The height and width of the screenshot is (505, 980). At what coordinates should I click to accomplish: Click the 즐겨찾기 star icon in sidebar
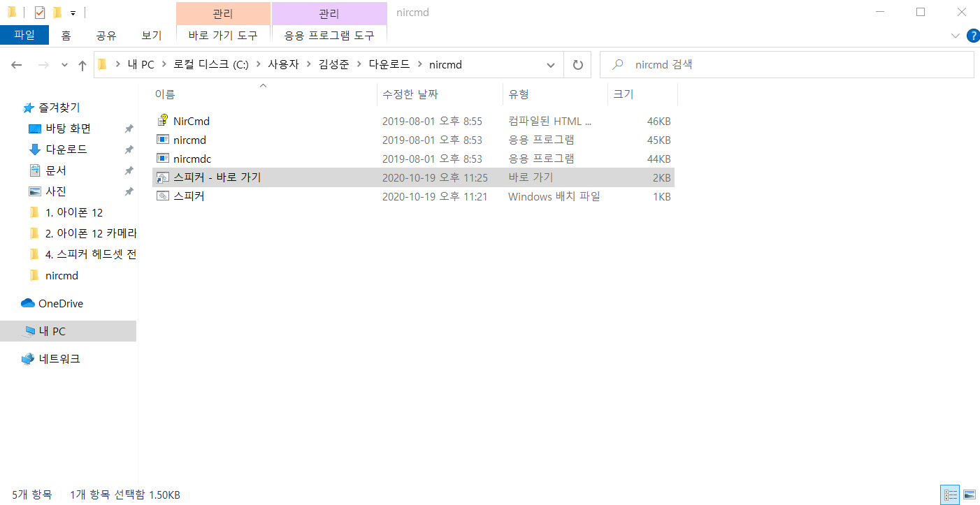(x=27, y=108)
